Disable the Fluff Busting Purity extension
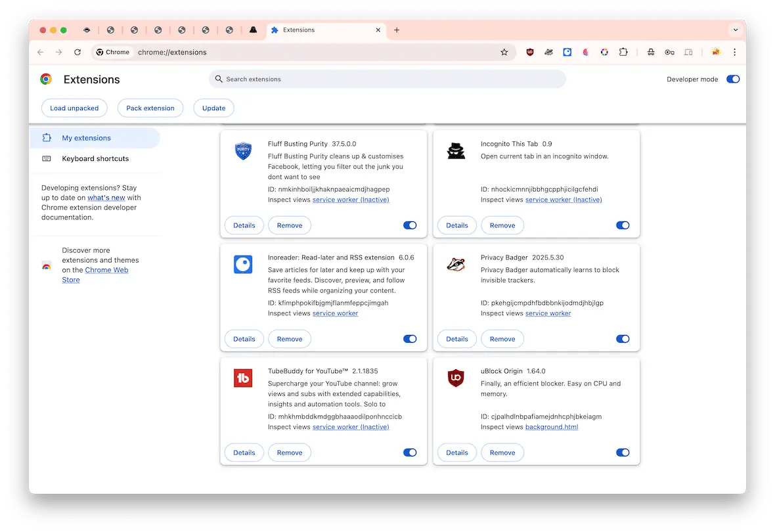Viewport: 775px width, 532px height. [x=410, y=225]
